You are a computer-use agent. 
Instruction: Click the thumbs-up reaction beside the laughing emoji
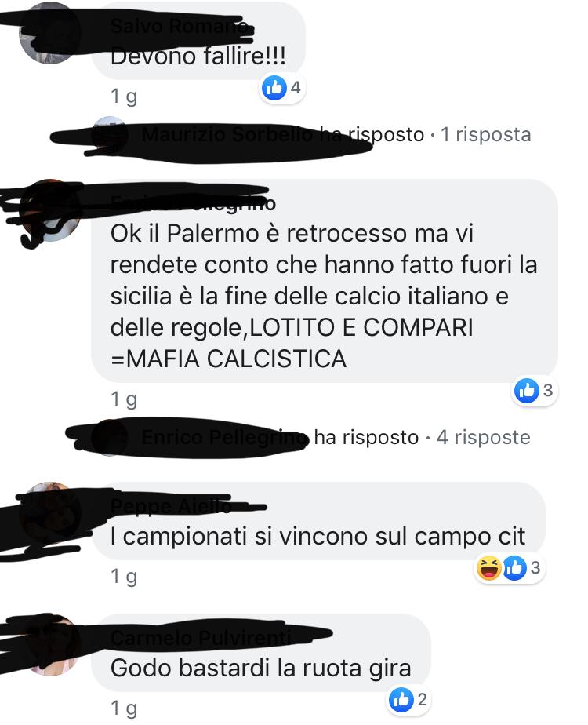514,568
